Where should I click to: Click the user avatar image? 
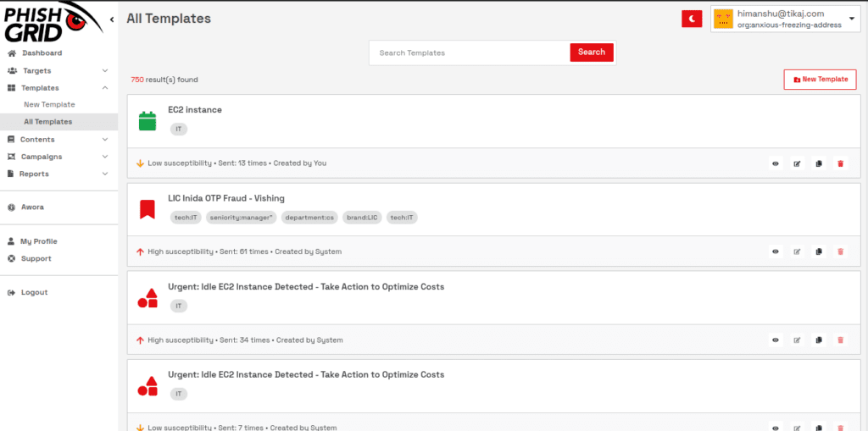[723, 19]
